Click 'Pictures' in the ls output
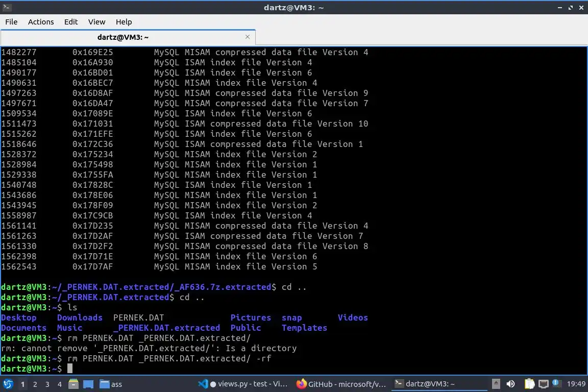588x392 pixels. (x=251, y=317)
